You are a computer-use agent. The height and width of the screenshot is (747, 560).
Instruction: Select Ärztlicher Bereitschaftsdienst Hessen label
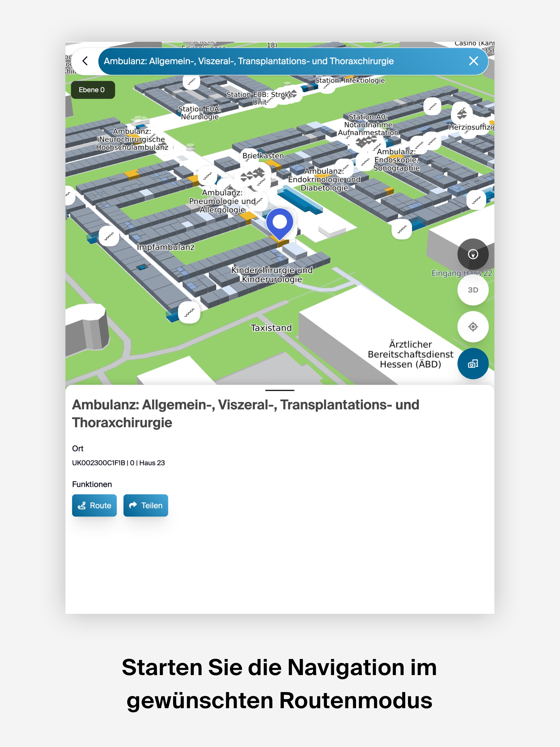click(x=410, y=354)
